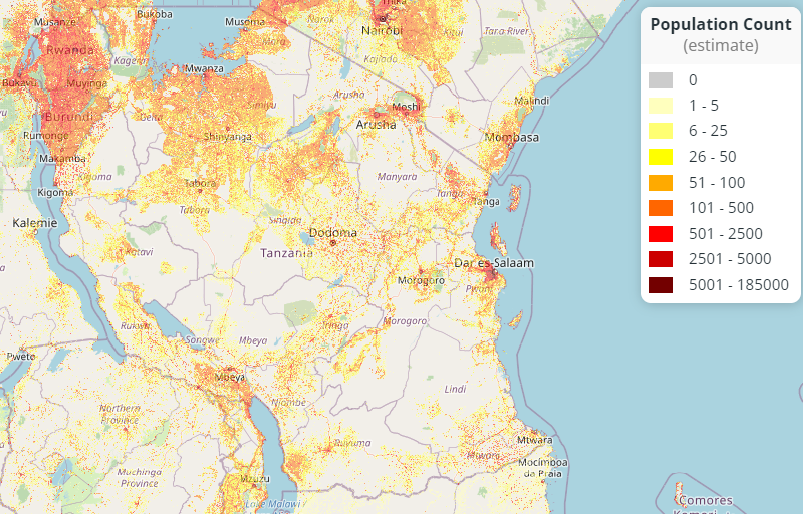Image resolution: width=803 pixels, height=514 pixels.
Task: Click the 'Bukoba' town label
Action: coord(155,14)
